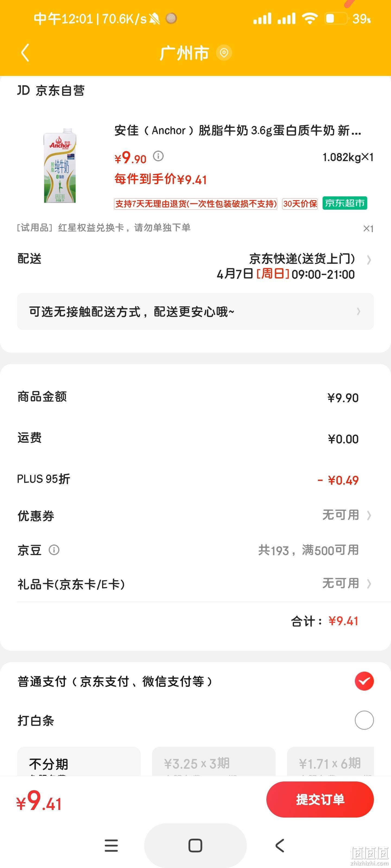Select 打白条 payment radio button
The image size is (391, 868).
coord(364,720)
